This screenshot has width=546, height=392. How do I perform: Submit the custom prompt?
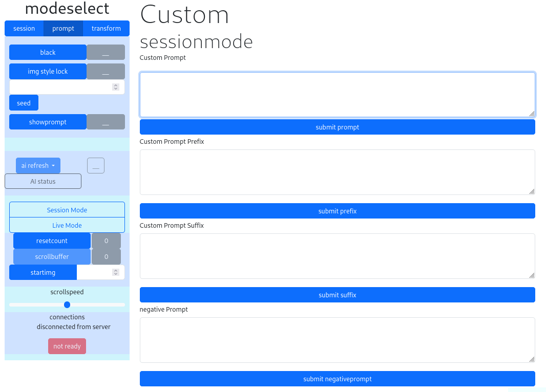pos(337,127)
